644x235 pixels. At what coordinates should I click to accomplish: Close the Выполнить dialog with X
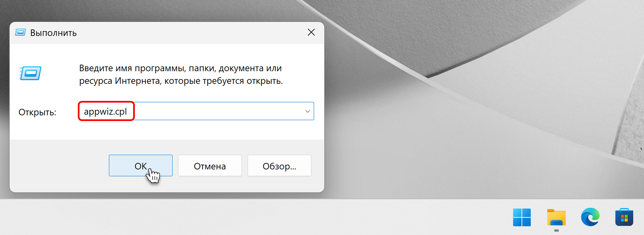[311, 32]
